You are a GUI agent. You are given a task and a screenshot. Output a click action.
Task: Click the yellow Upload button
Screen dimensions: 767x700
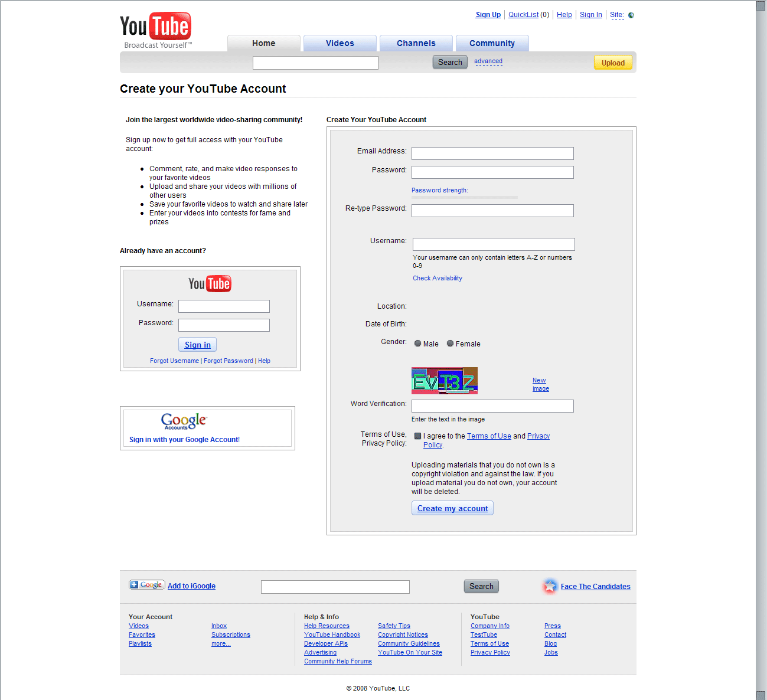point(613,63)
